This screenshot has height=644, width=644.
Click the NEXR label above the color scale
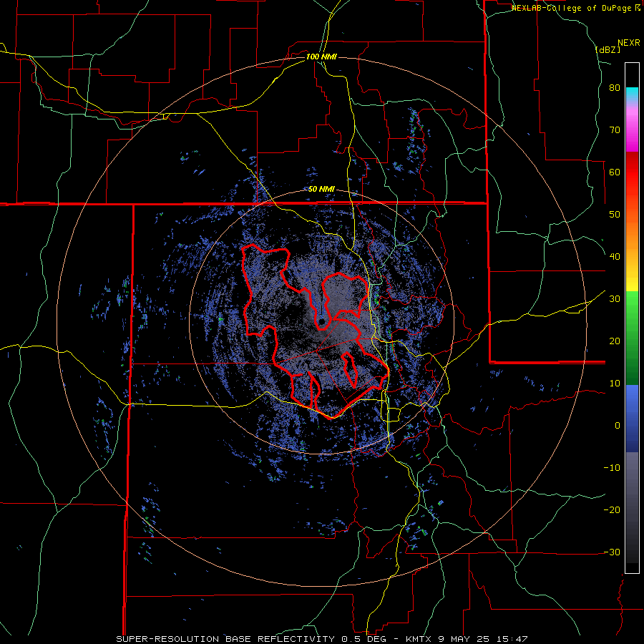pos(628,43)
